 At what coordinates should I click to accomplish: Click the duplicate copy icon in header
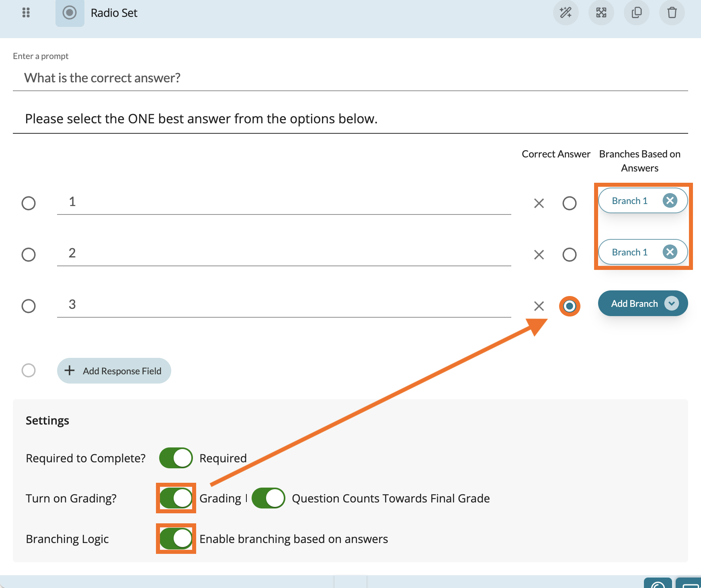click(636, 13)
